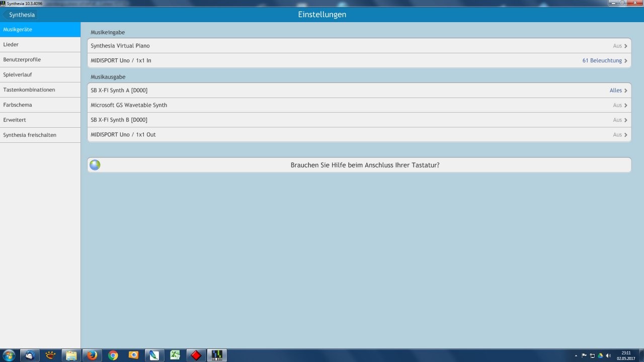Open the feather quill app in taskbar
Image resolution: width=644 pixels, height=362 pixels.
click(x=154, y=355)
